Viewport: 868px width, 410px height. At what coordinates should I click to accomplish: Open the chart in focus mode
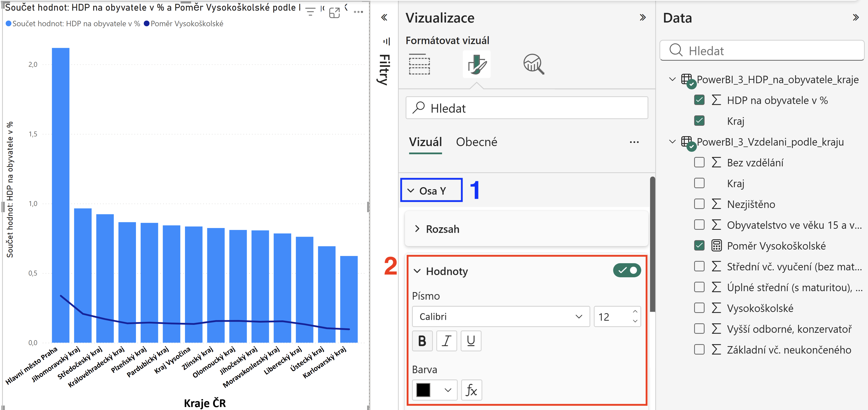[334, 12]
